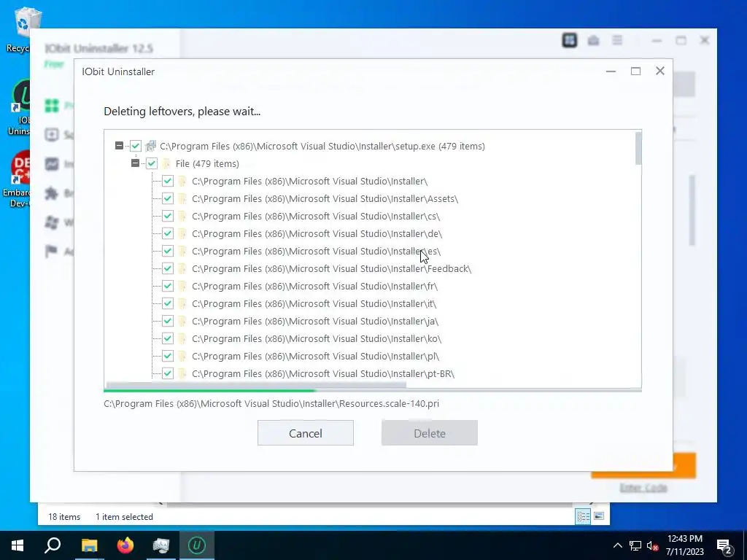Click the Cancel button
The height and width of the screenshot is (560, 747).
(306, 433)
